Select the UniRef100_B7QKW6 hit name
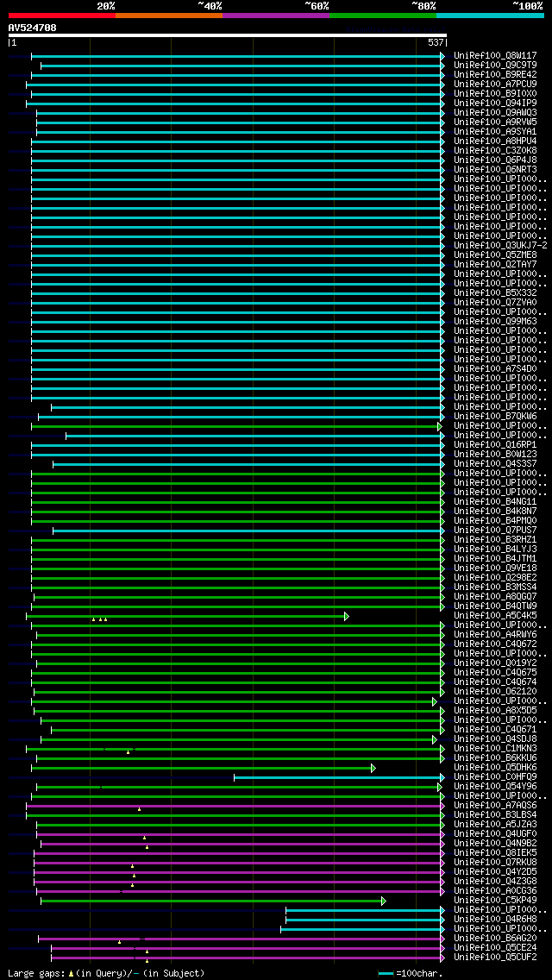 click(495, 417)
